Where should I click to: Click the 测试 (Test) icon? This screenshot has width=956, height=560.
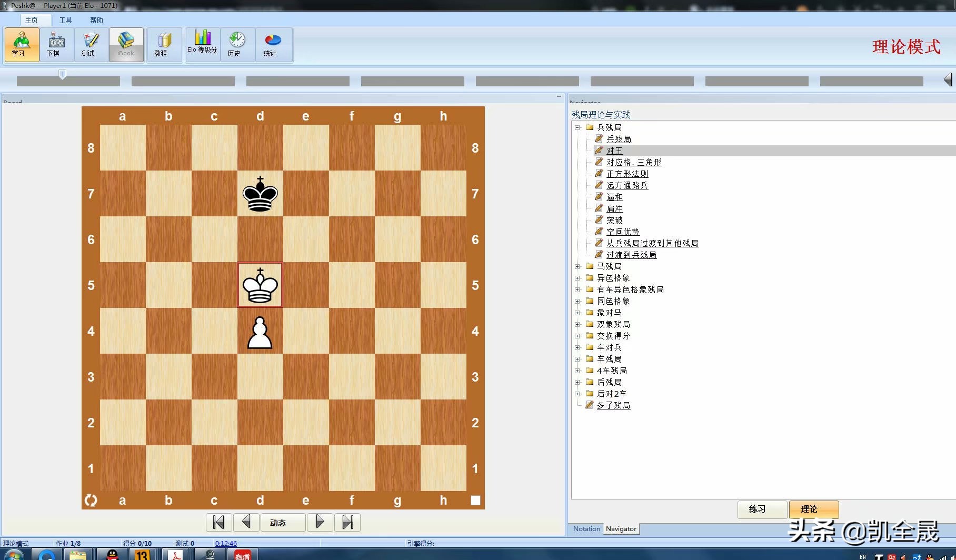click(x=90, y=44)
